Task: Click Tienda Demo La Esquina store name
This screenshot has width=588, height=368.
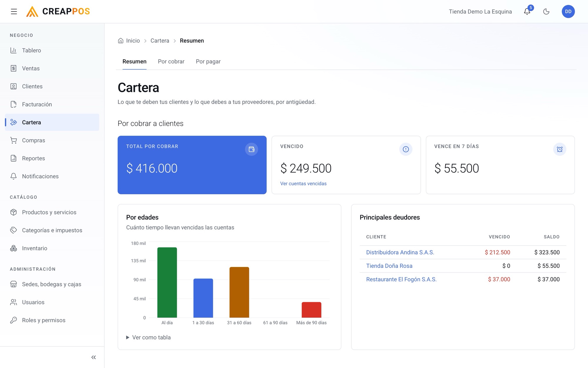Action: click(480, 11)
